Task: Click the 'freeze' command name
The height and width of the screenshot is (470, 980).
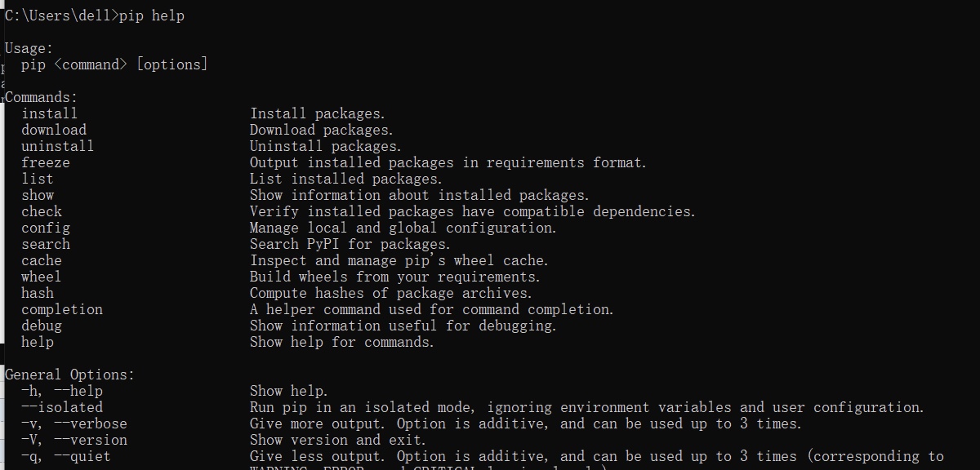Action: point(46,162)
